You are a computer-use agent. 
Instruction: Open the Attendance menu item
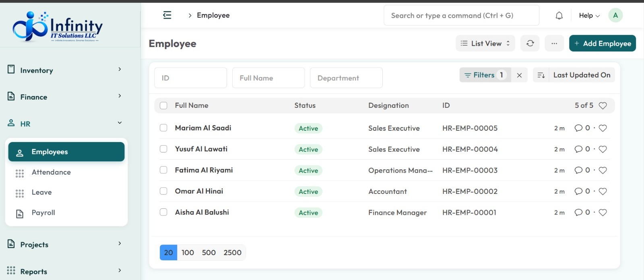(66, 172)
